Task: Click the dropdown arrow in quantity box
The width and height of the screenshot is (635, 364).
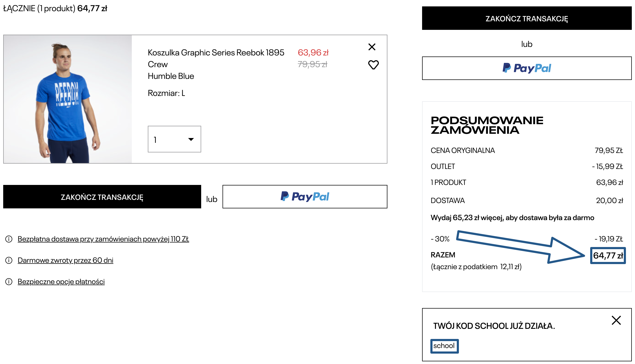Action: (x=191, y=139)
